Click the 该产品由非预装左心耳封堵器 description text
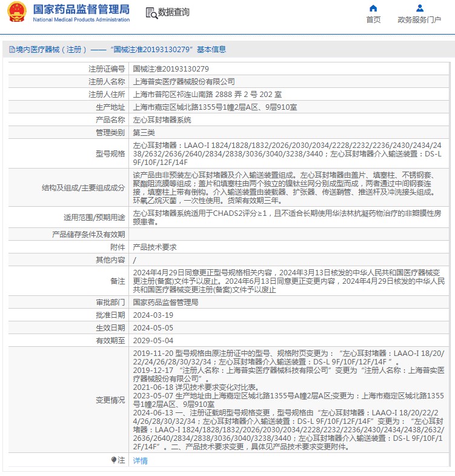Viewport: 455px width, 476px height. [x=284, y=188]
